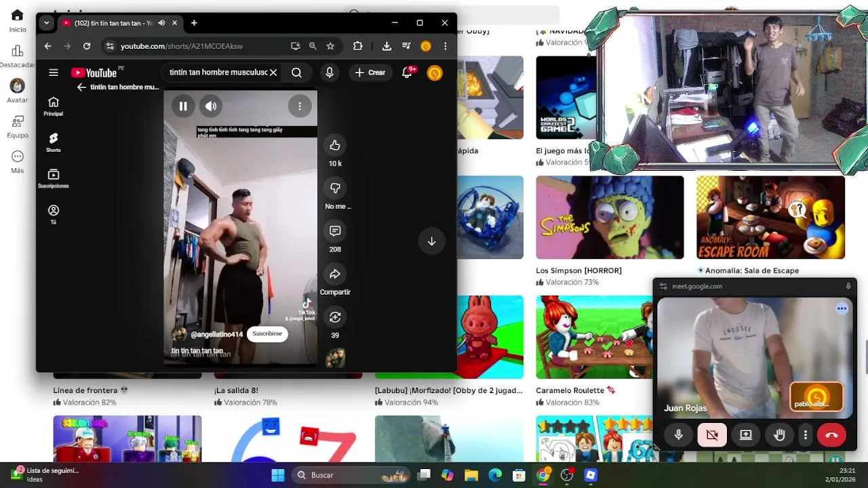Subscribe using the Suscribirse button
868x488 pixels.
pos(267,333)
